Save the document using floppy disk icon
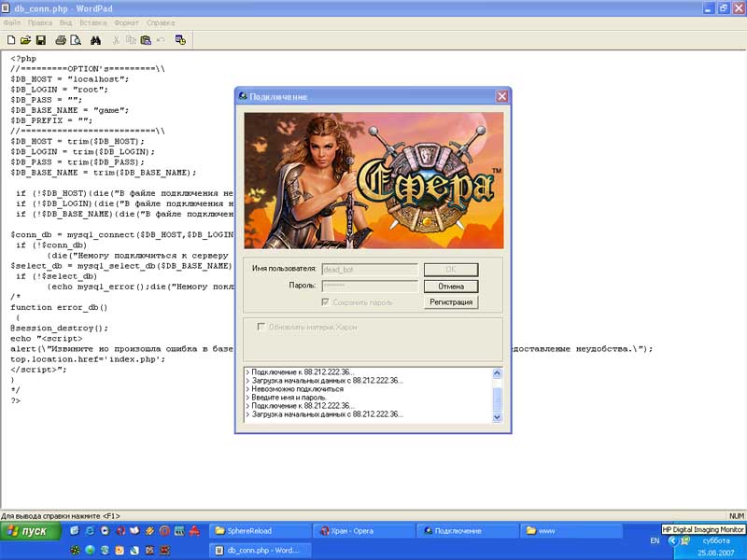 point(41,40)
